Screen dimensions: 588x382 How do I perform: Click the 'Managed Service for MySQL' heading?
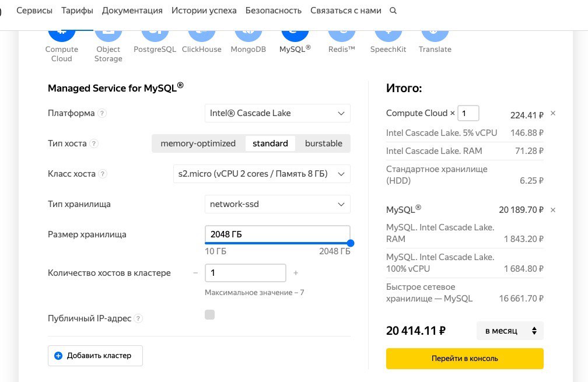(116, 87)
